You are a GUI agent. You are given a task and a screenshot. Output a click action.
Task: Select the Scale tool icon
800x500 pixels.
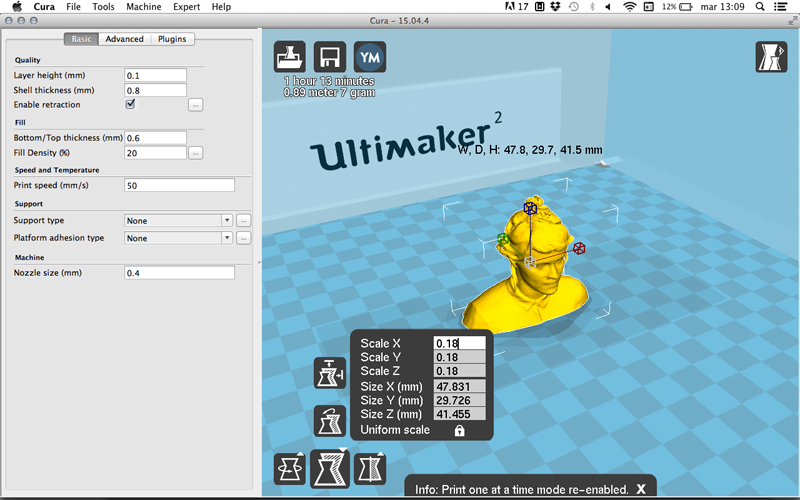point(330,468)
